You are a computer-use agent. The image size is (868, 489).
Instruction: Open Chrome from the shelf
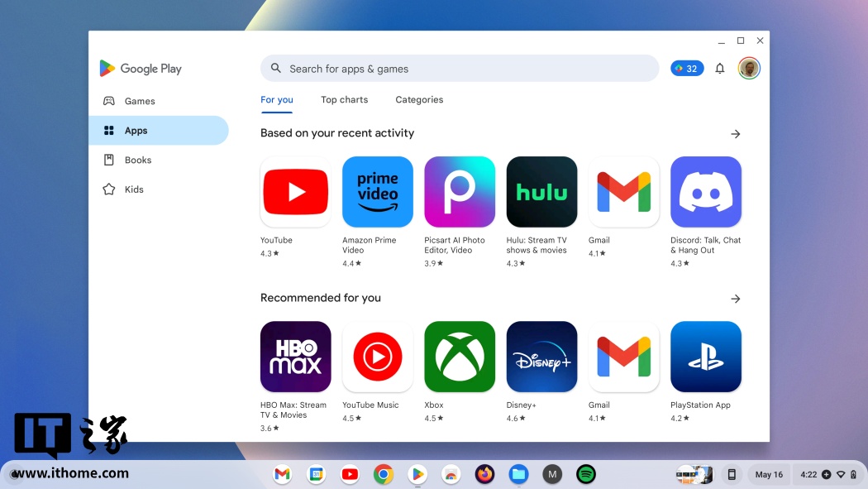384,474
